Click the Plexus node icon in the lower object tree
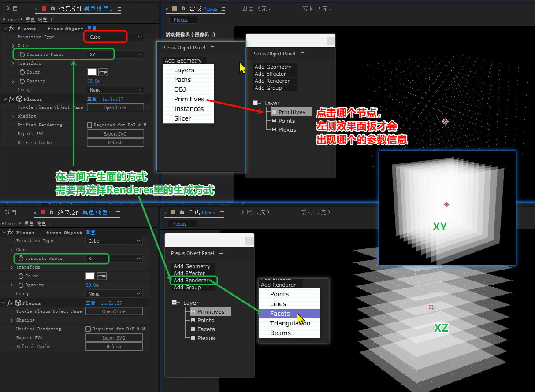Image resolution: width=535 pixels, height=392 pixels. tap(193, 338)
